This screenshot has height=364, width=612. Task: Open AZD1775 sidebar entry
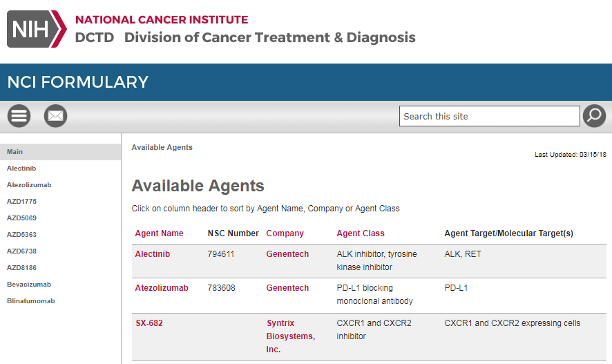tap(22, 202)
